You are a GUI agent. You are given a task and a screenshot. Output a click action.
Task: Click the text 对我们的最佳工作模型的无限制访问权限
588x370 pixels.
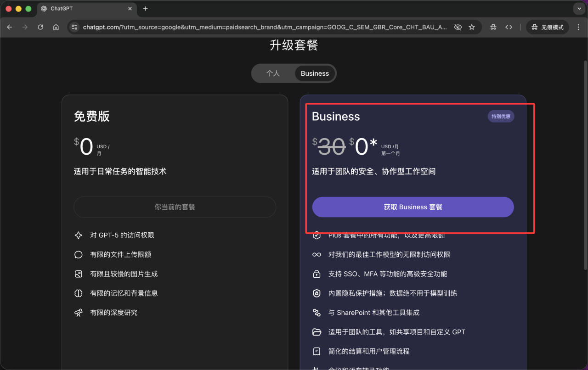(x=389, y=255)
